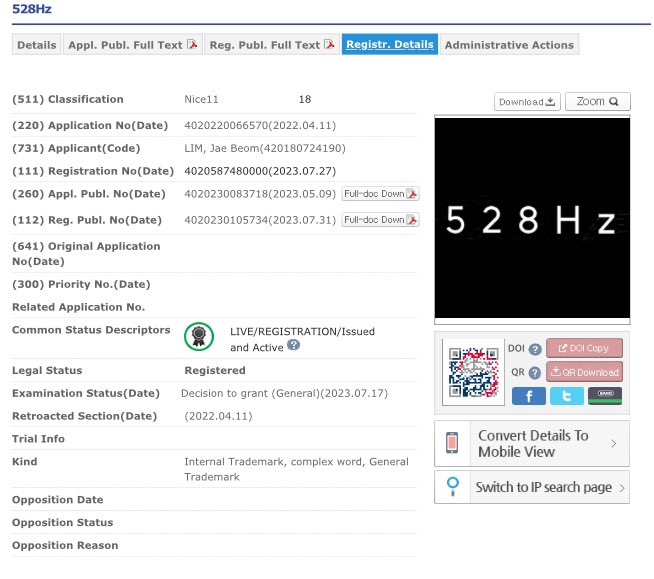Zoom the trademark image
This screenshot has width=654, height=579.
tap(598, 102)
